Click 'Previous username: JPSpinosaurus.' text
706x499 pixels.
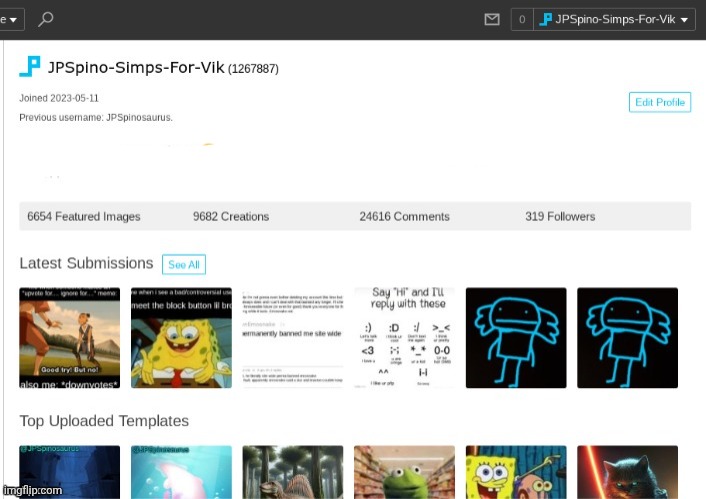[x=96, y=118]
